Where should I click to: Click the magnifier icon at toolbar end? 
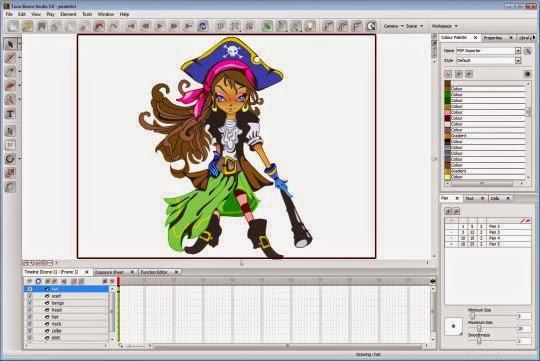coord(371,26)
